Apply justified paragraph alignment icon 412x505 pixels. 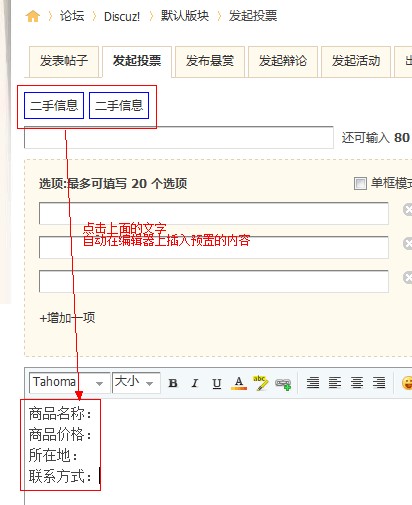coord(313,382)
